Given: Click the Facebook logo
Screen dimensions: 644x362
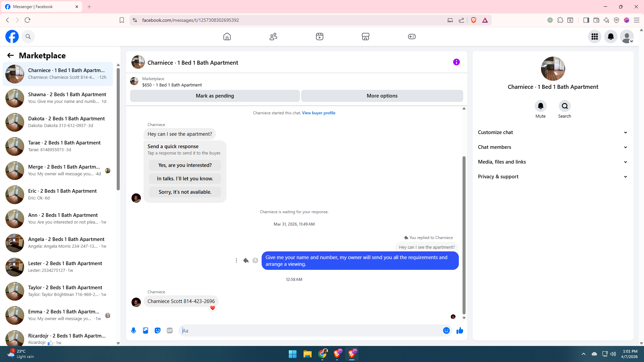Looking at the screenshot, I should tap(12, 37).
